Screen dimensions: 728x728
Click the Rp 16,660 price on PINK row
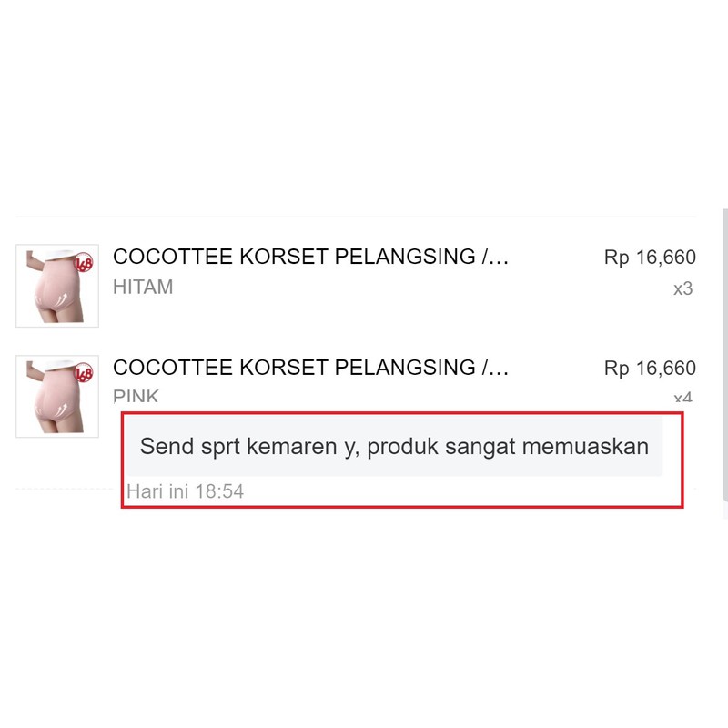pyautogui.click(x=650, y=369)
